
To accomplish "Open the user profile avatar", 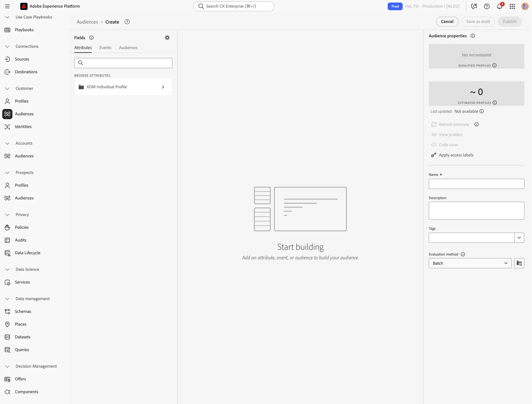I will [525, 6].
